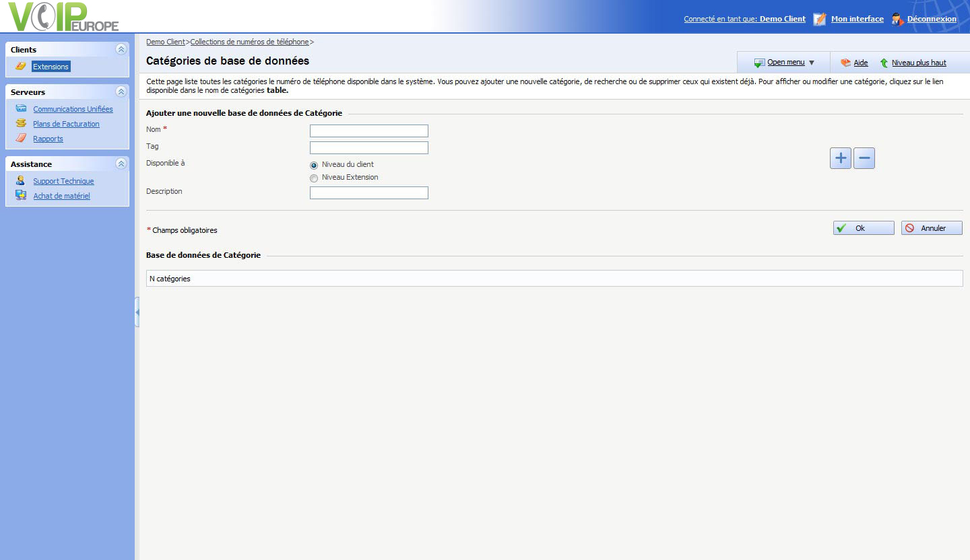Select the Niveau du client radio button
970x560 pixels.
[x=314, y=165]
